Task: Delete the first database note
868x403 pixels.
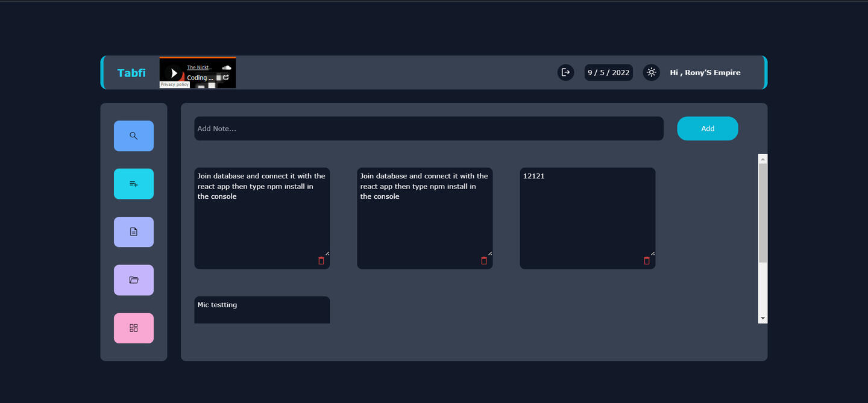Action: click(321, 261)
